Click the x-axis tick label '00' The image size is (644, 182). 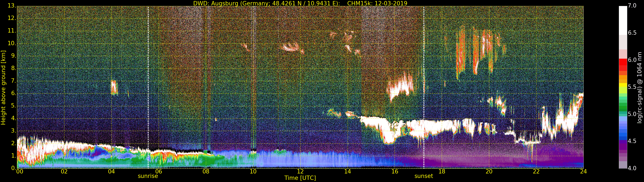20,172
